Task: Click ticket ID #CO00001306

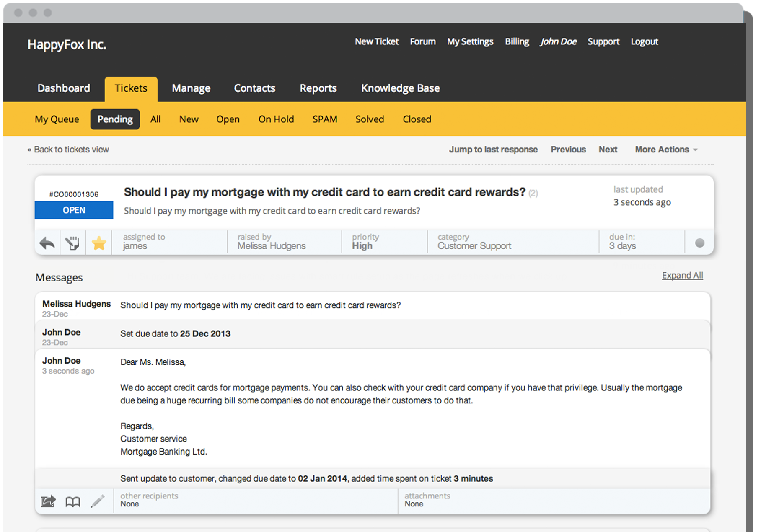Action: (74, 194)
